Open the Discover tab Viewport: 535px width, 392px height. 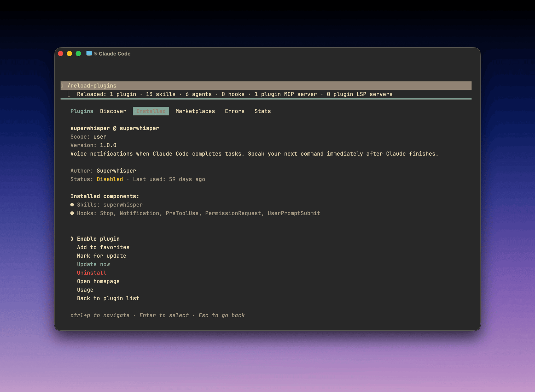coord(113,111)
